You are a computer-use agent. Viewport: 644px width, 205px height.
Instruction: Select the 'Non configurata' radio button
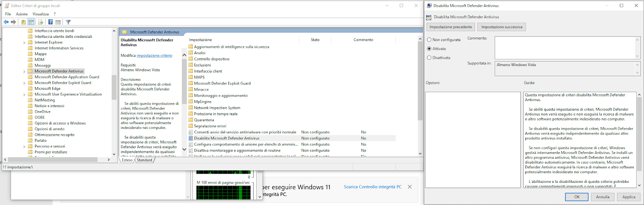coord(429,40)
